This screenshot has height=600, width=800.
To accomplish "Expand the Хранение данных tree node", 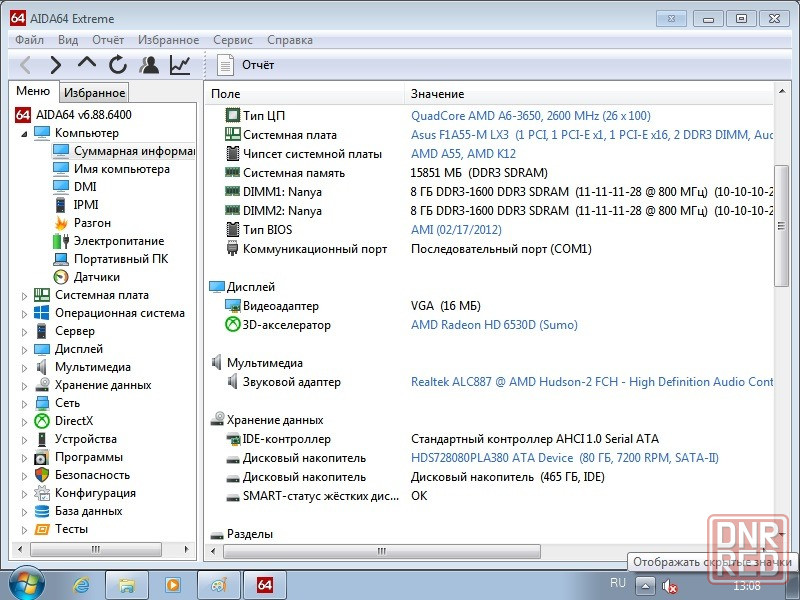I will pos(24,386).
